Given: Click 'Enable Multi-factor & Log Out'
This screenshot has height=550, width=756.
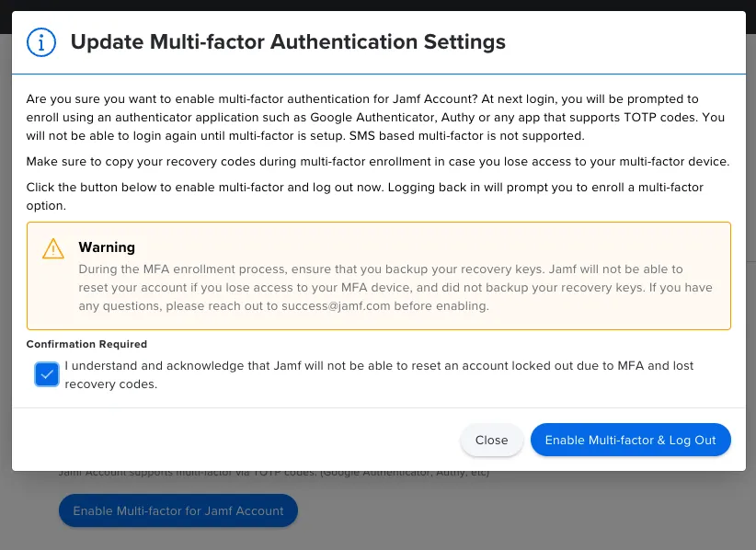Looking at the screenshot, I should (x=631, y=440).
